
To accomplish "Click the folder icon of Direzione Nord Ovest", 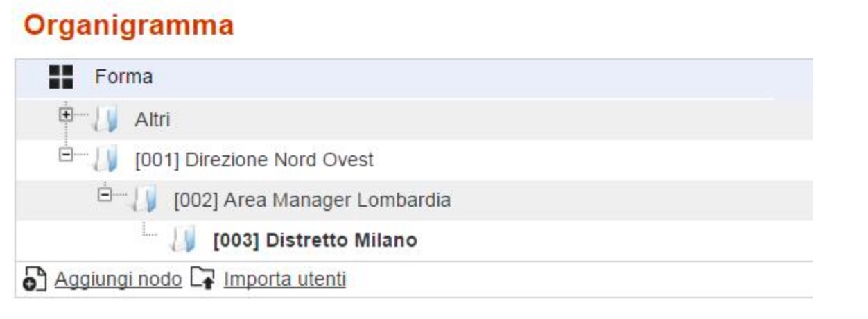I will coord(107,160).
